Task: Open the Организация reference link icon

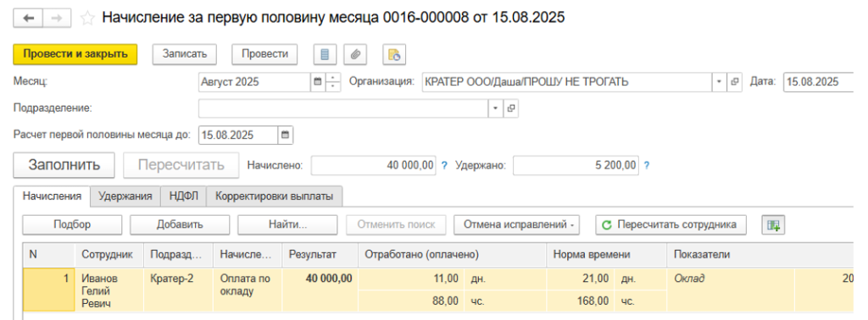Action: pos(735,82)
